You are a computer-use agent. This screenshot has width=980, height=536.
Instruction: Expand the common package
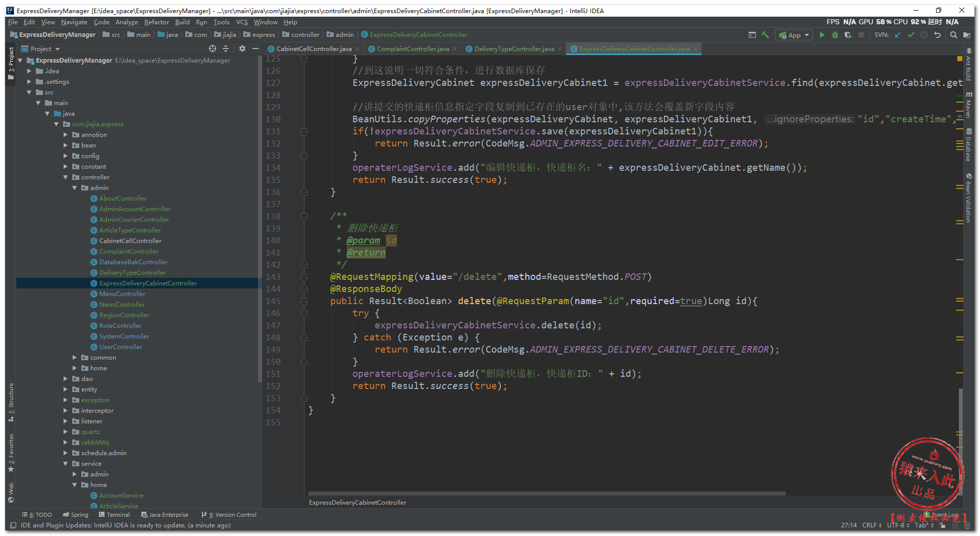(75, 358)
